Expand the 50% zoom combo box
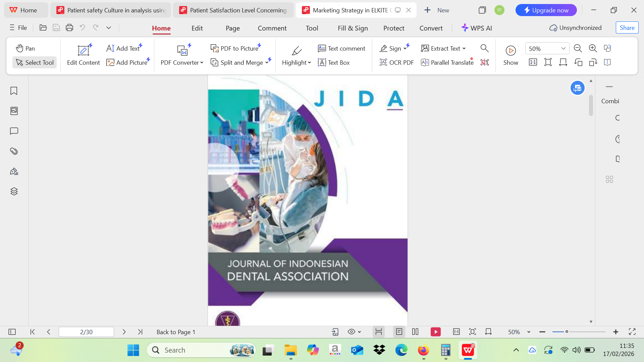This screenshot has width=644, height=362. (563, 49)
